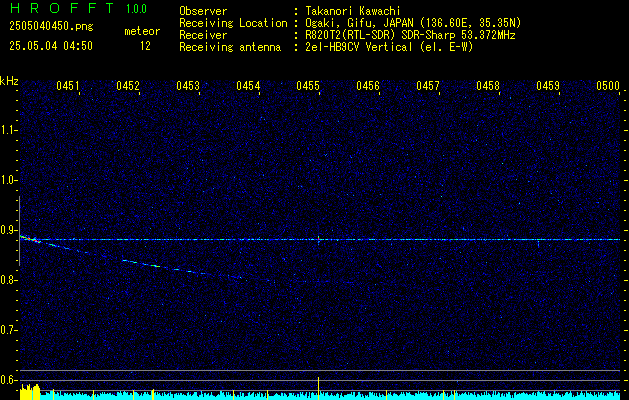Click the meteor count 12
Image resolution: width=629 pixels, height=400 pixels.
(145, 46)
